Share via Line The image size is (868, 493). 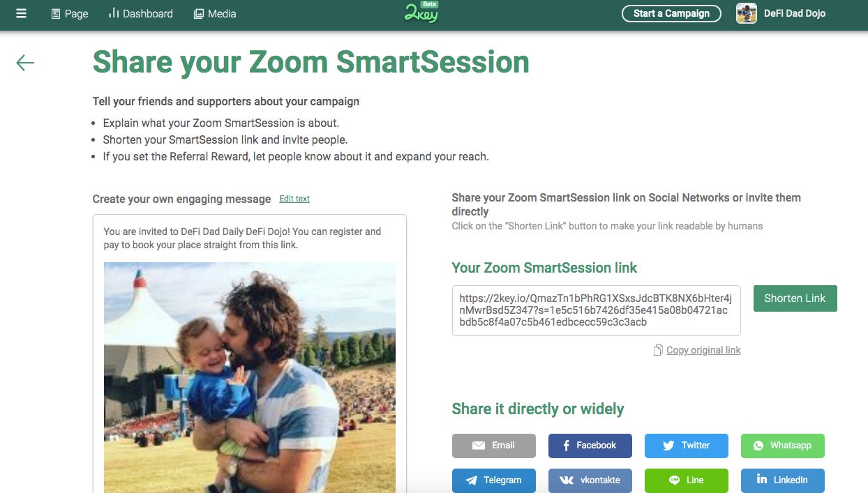[x=686, y=480]
